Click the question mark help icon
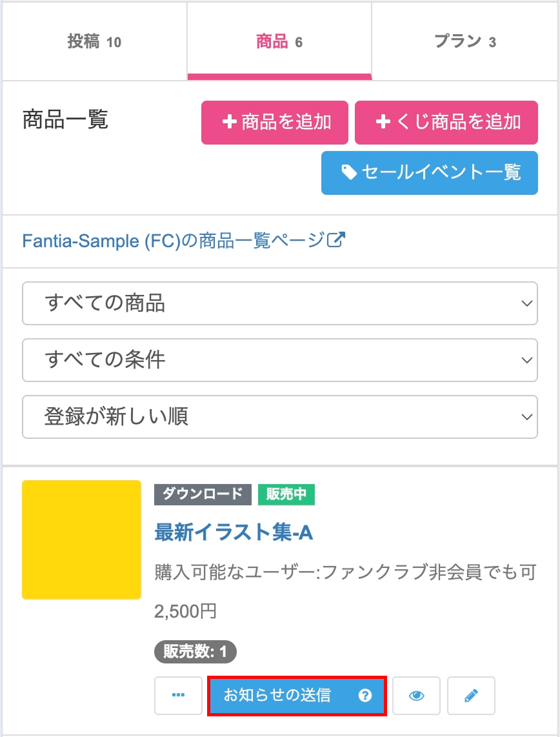This screenshot has width=560, height=737. pyautogui.click(x=365, y=696)
